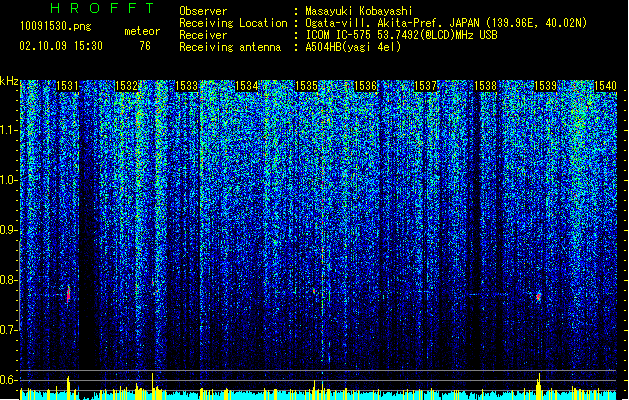Click the 1540 time marker
The width and height of the screenshot is (629, 400).
pos(605,86)
